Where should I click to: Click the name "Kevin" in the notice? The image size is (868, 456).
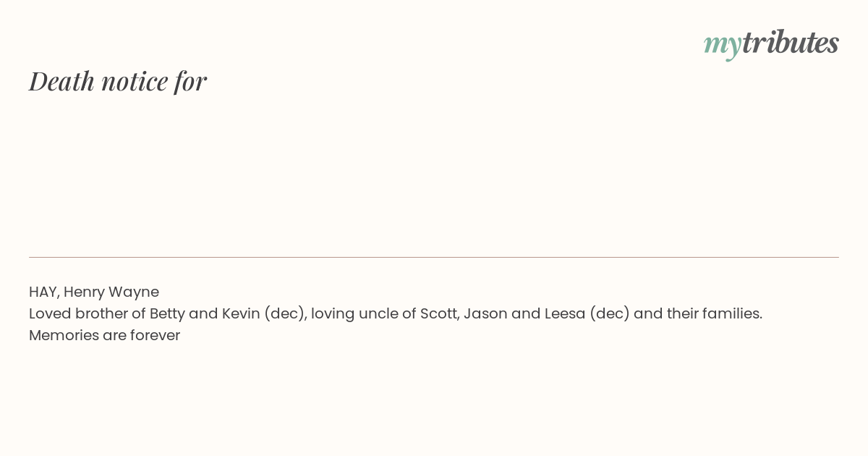pos(241,313)
